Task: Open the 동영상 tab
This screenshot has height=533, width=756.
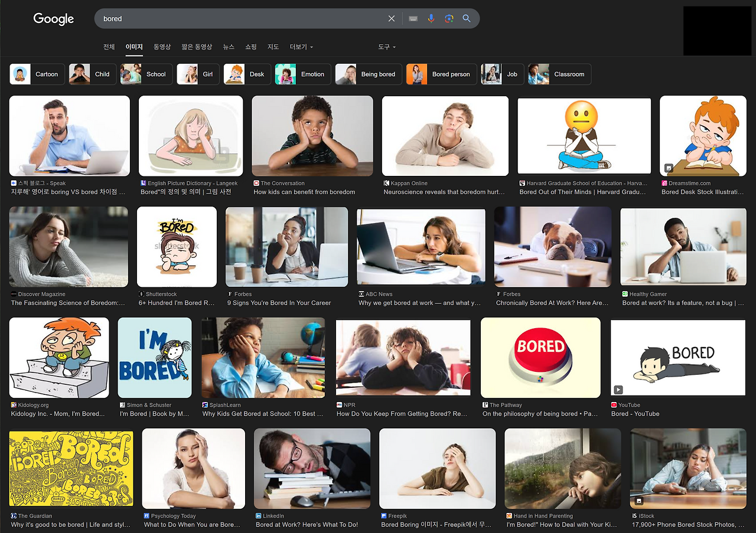Action: pos(162,47)
